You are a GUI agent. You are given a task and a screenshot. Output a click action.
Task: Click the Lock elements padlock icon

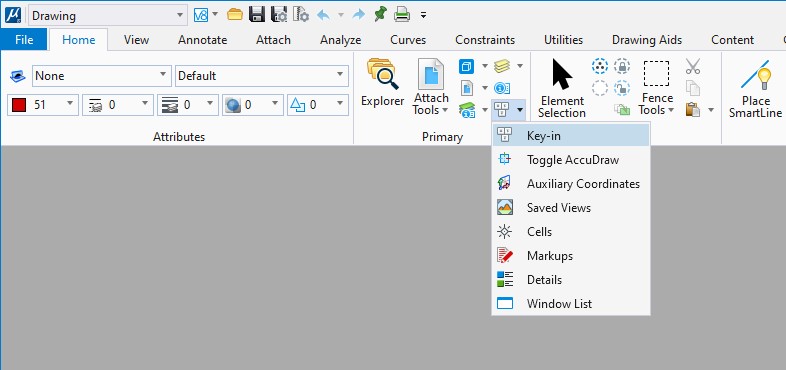[622, 66]
